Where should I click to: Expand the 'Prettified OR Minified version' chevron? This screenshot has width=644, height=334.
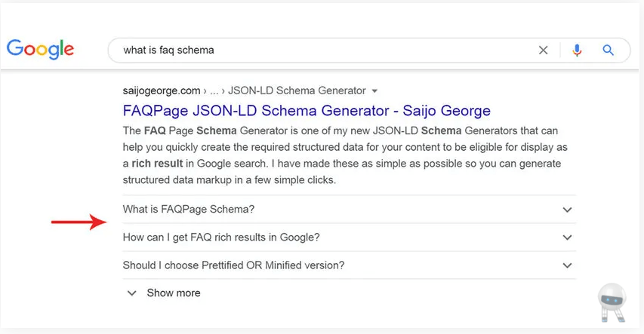coord(567,265)
